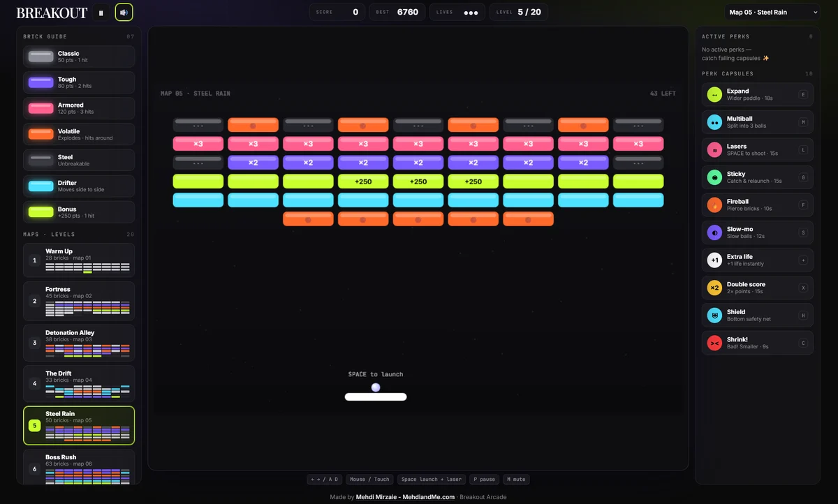Click the BREAKOUT logo title
The image size is (838, 504).
pos(52,13)
